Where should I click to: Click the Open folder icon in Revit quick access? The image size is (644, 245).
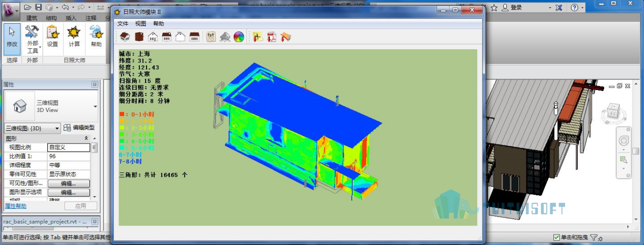click(28, 8)
